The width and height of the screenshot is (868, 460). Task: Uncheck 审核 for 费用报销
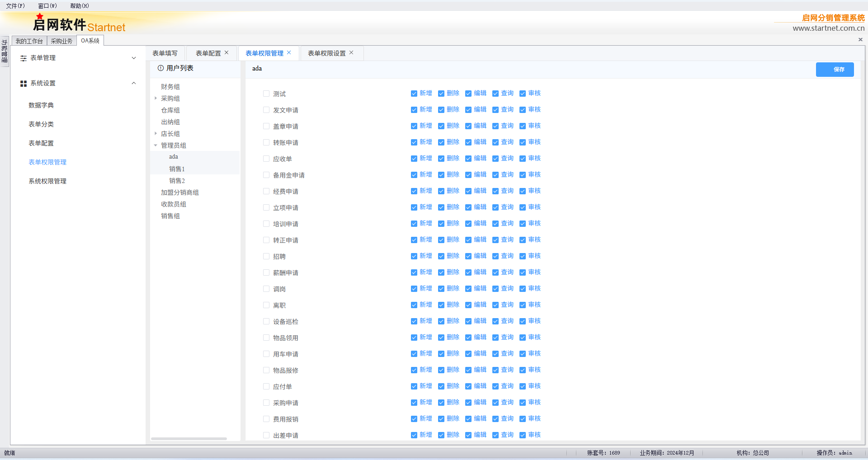coord(523,419)
